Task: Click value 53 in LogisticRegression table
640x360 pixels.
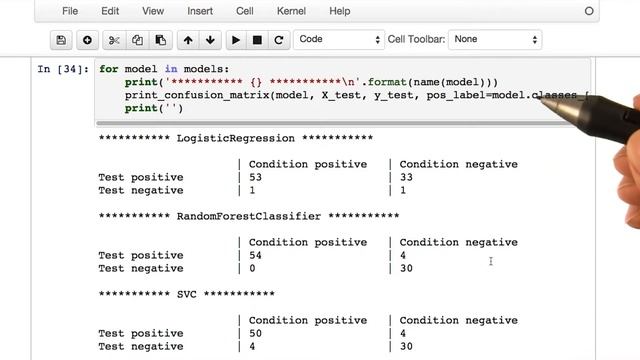Action: coord(255,177)
